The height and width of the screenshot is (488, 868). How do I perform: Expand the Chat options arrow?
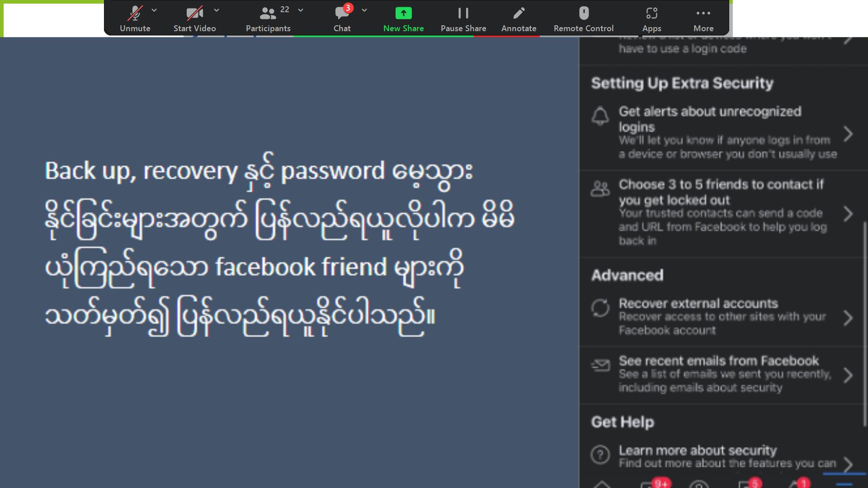(x=364, y=10)
